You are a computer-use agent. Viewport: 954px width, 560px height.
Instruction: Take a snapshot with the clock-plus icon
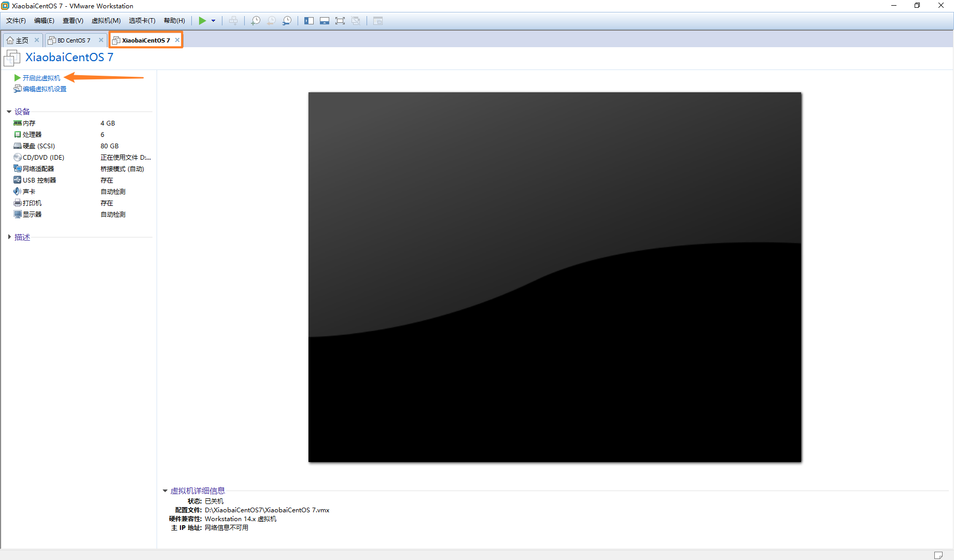coord(256,21)
